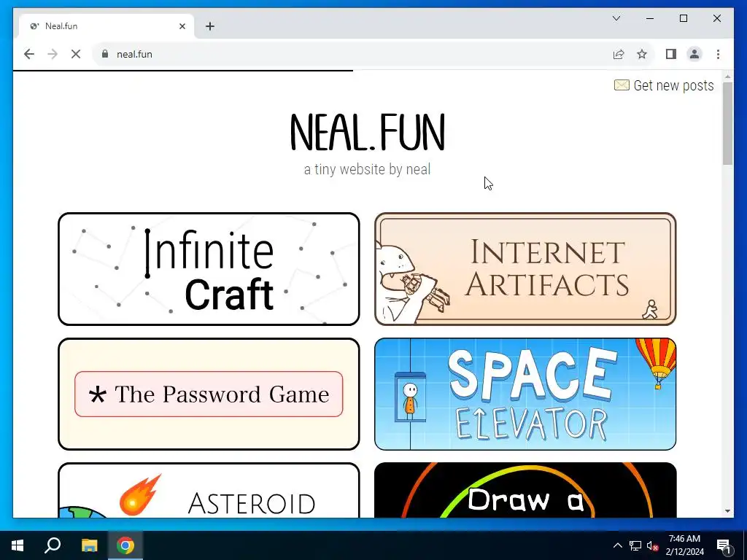
Task: Select the Neal.fun tab
Action: pos(107,26)
